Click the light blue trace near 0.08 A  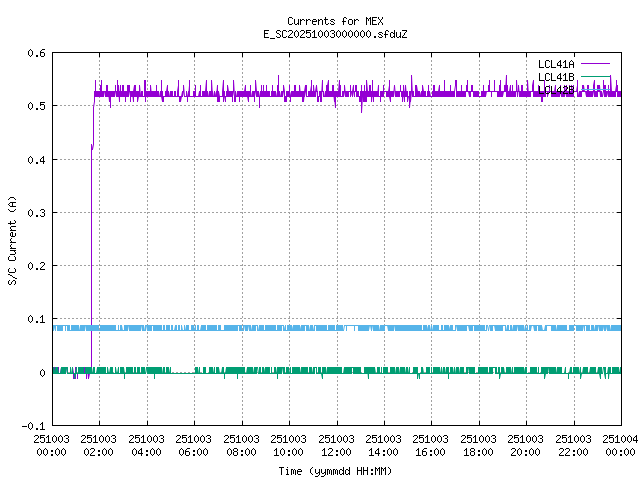300,328
